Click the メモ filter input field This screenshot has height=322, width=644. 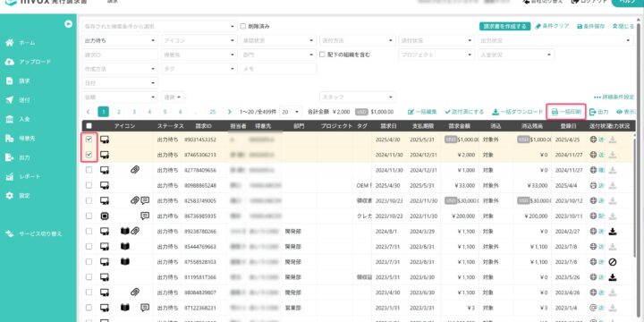[x=278, y=69]
